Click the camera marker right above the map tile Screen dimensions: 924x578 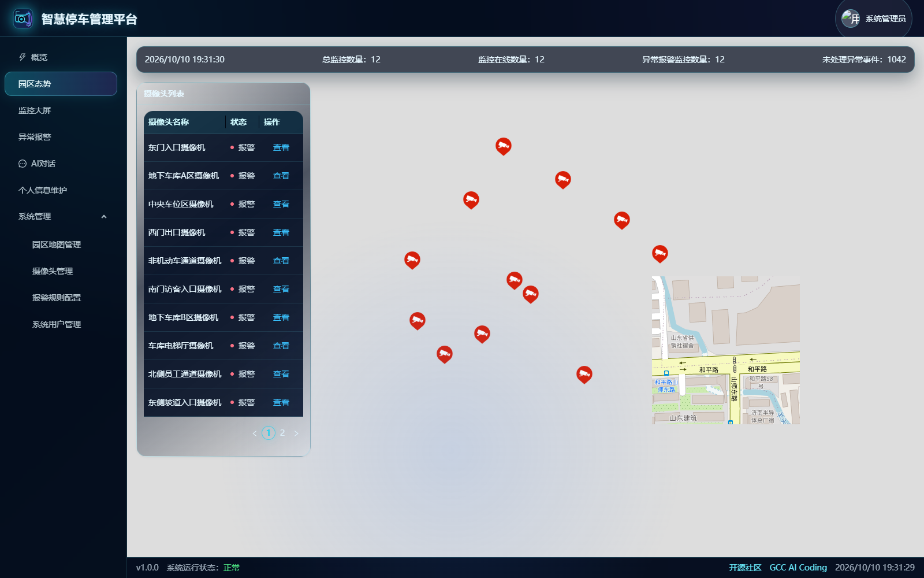tap(660, 254)
